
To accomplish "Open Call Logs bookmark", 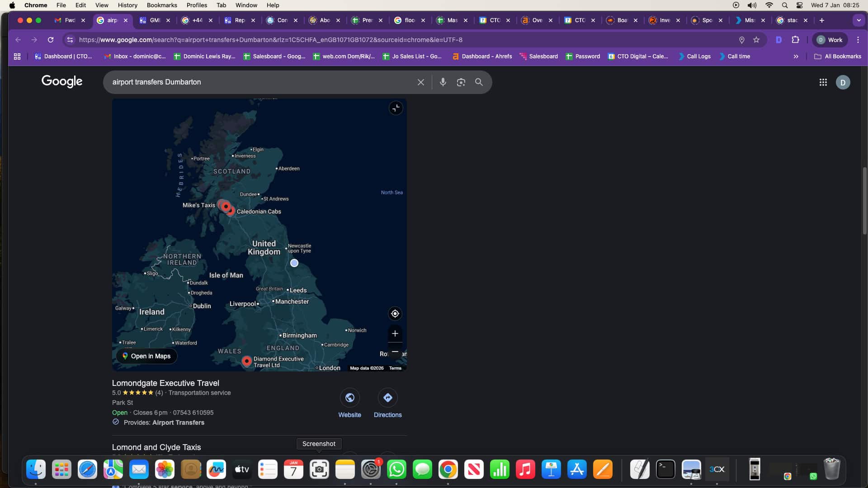I will (694, 56).
